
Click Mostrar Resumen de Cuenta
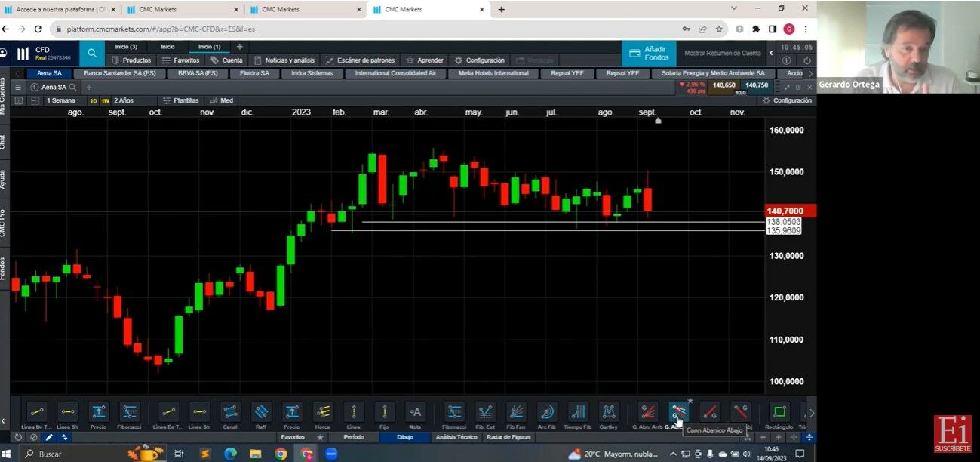pyautogui.click(x=722, y=54)
